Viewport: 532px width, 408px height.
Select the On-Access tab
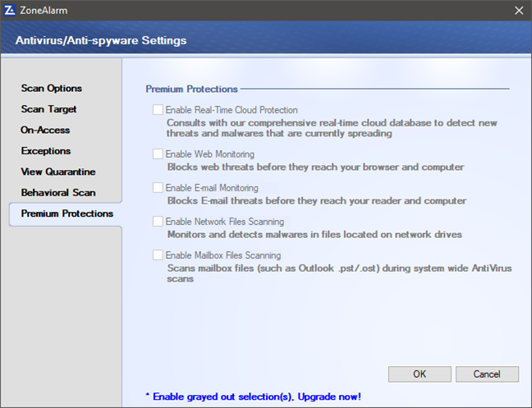pyautogui.click(x=45, y=130)
